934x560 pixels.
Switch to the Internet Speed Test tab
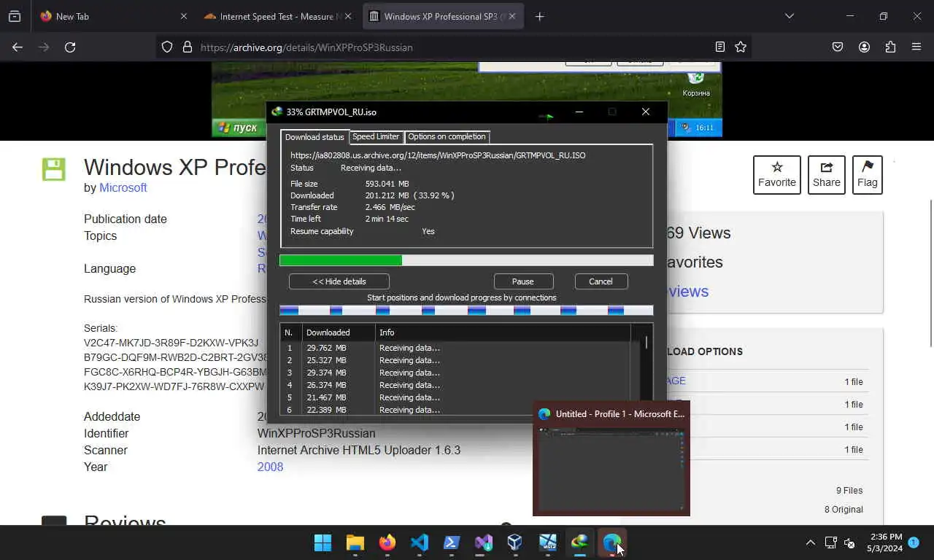(279, 16)
